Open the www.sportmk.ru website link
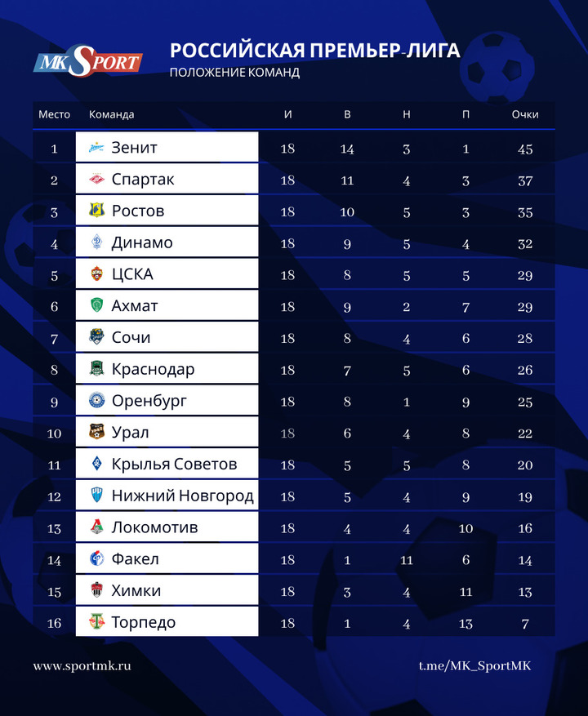 pos(82,666)
